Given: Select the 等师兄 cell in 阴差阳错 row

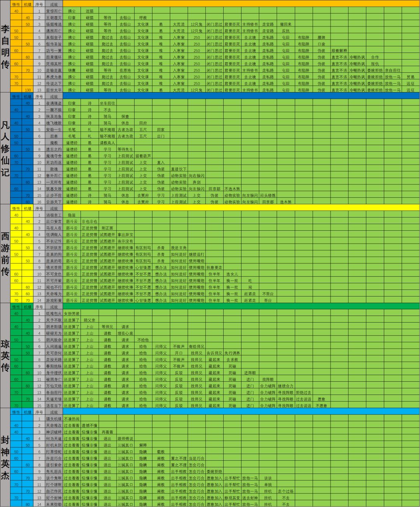Looking at the screenshot, I should coord(107,327).
